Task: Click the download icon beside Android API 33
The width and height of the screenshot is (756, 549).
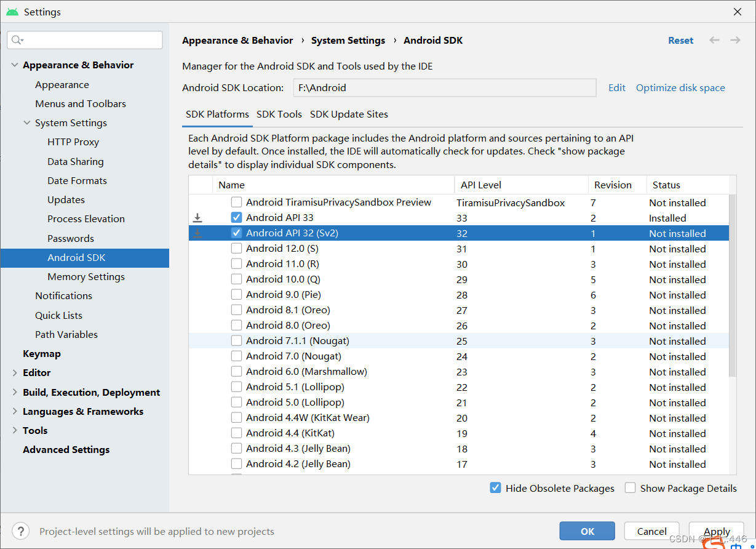Action: coord(197,217)
